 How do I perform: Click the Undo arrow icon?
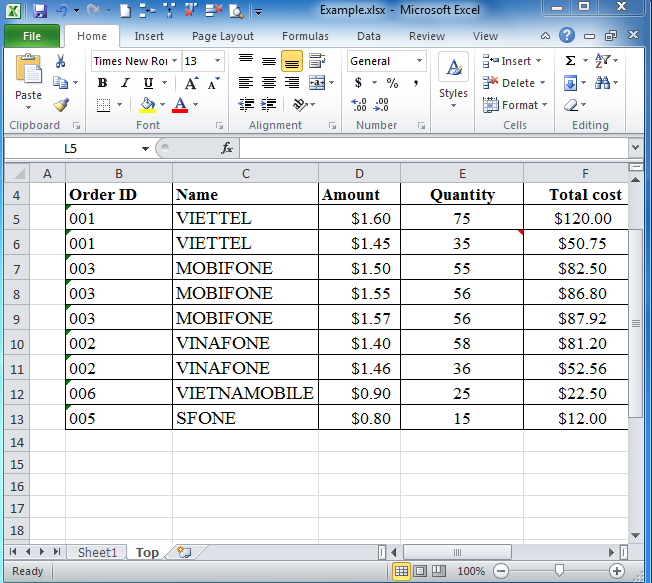tap(62, 10)
